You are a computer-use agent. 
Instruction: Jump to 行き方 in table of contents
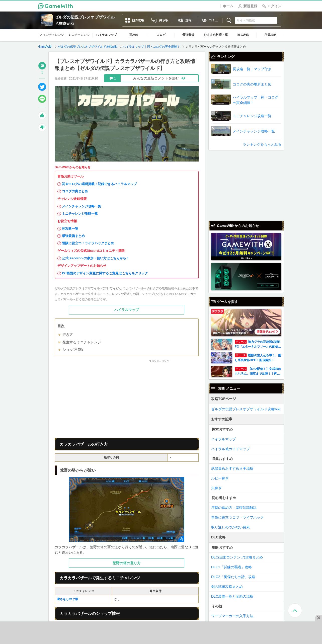(x=67, y=335)
